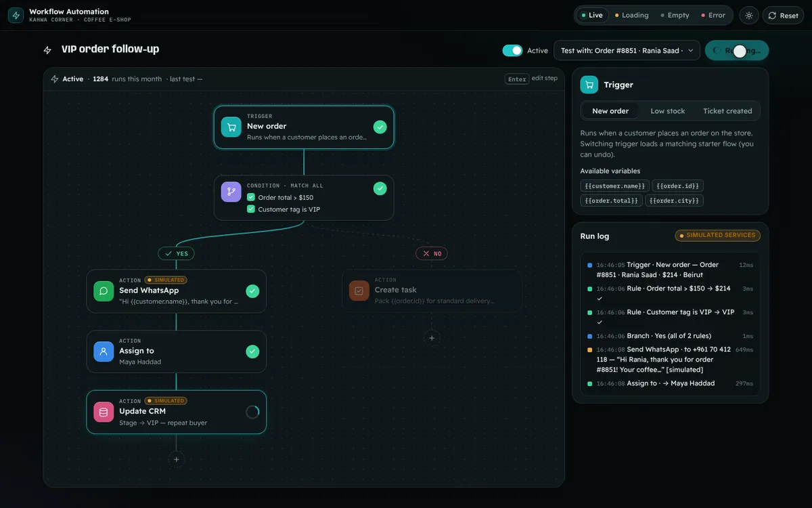The width and height of the screenshot is (812, 508).
Task: Toggle the Customer tag is VIP checkbox
Action: tap(251, 209)
